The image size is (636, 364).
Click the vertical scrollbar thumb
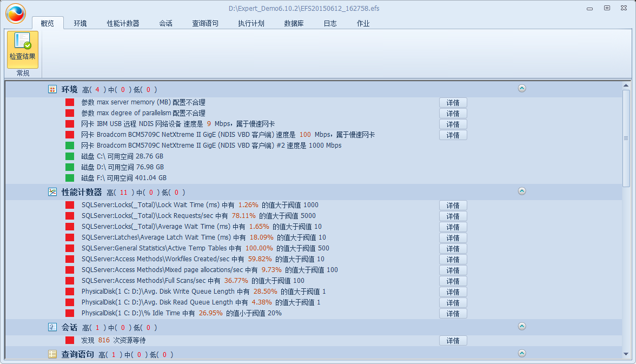click(626, 138)
